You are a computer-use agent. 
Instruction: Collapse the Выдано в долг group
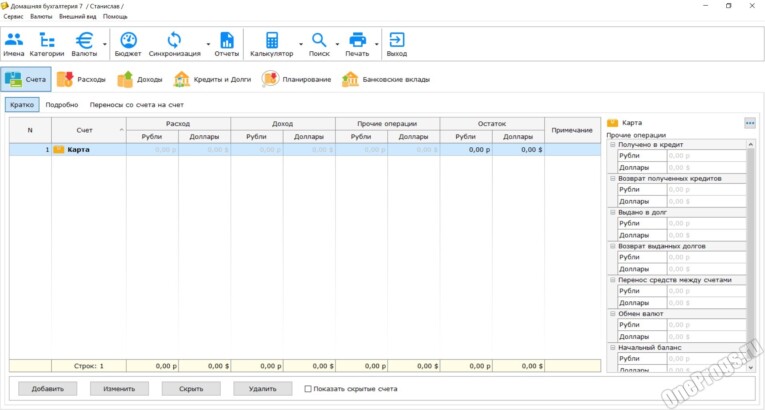(612, 212)
